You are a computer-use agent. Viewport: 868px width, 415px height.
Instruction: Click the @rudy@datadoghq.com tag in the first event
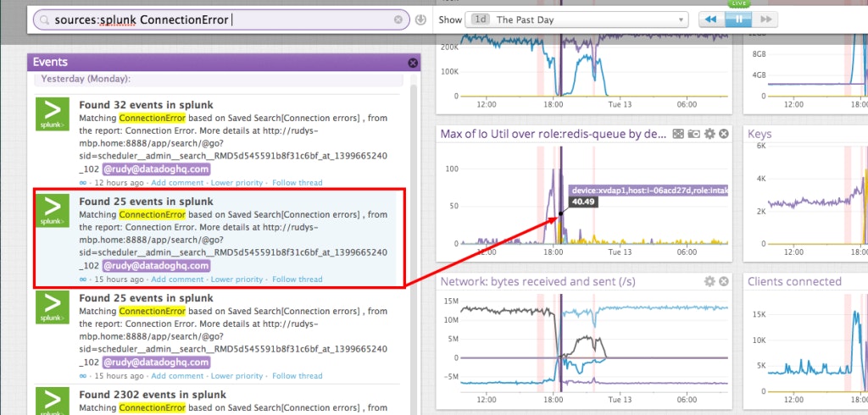[x=156, y=169]
